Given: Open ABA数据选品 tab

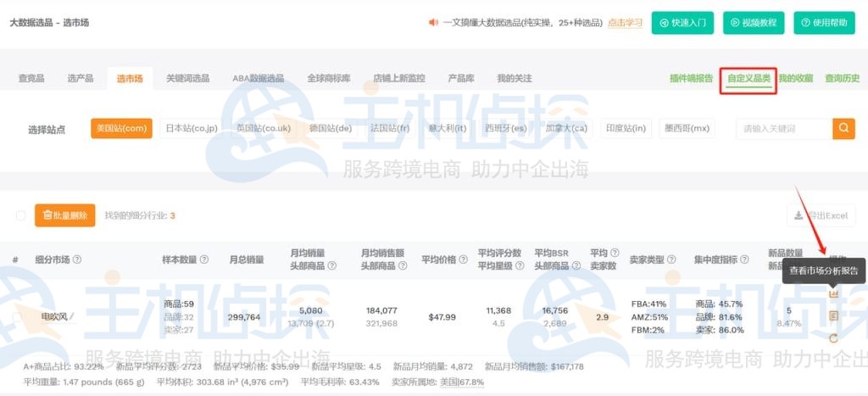Looking at the screenshot, I should (258, 79).
